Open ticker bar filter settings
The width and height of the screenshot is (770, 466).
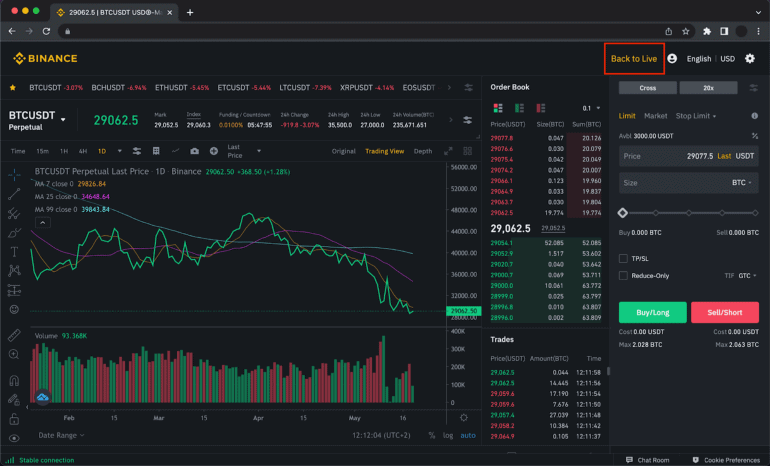468,87
